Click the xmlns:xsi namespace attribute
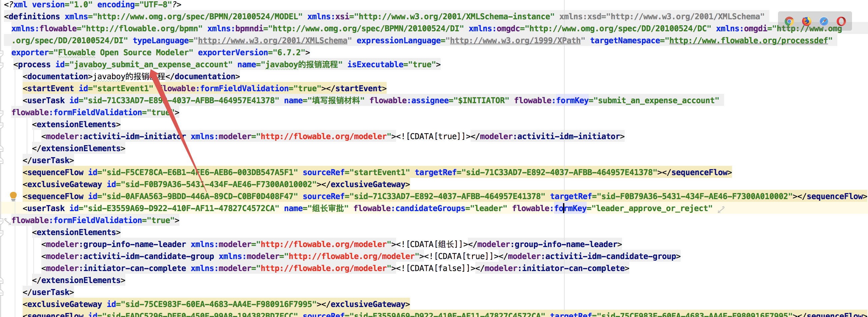The image size is (868, 317). [431, 17]
